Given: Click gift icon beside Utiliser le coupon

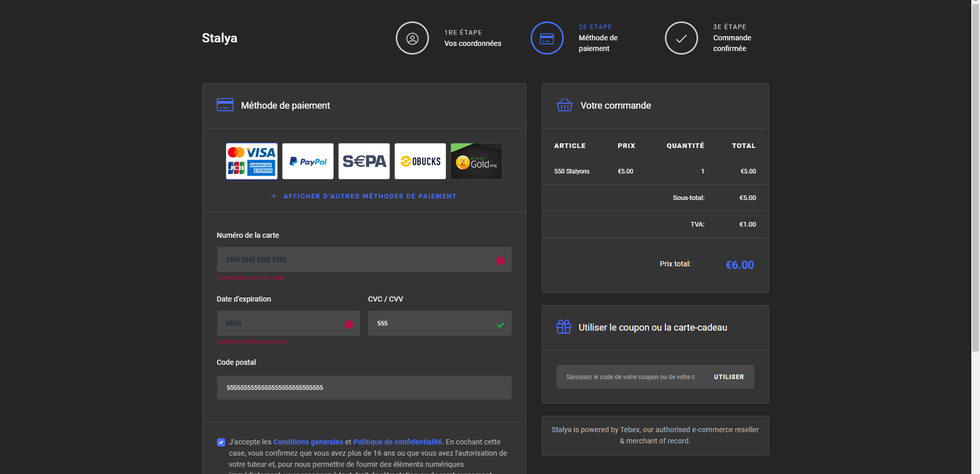Looking at the screenshot, I should point(564,327).
